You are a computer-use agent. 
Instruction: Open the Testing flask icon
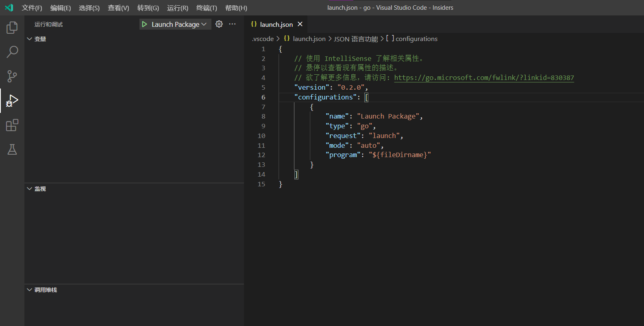coord(12,149)
